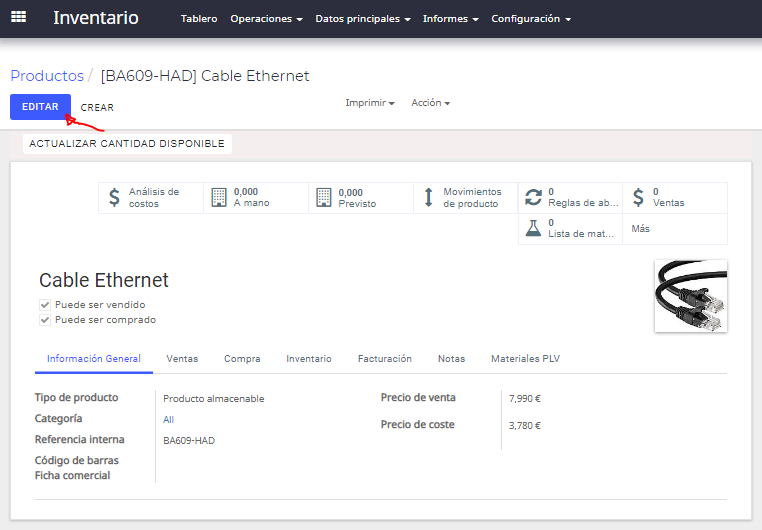Switch to the Inventario tab

[309, 359]
